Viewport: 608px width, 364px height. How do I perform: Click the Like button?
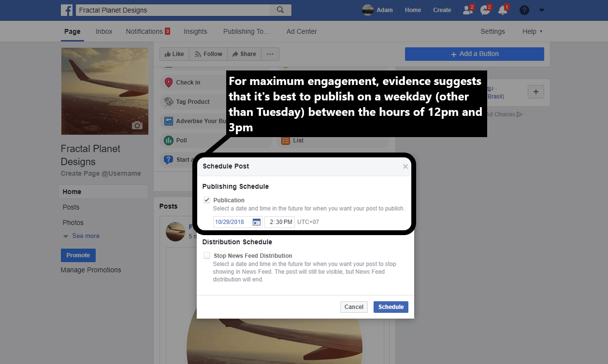[174, 54]
